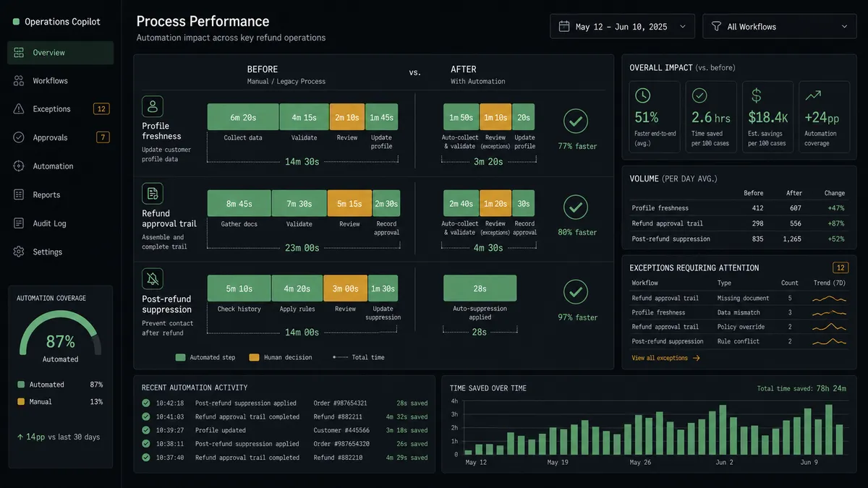This screenshot has height=488, width=868.
Task: Click the checkmark circle beside 77% faster
Action: (576, 121)
